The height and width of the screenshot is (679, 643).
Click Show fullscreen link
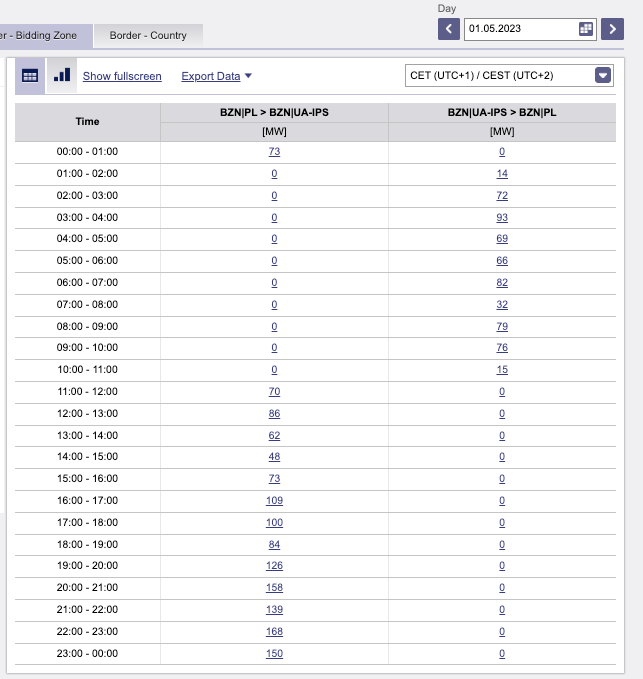(x=122, y=76)
